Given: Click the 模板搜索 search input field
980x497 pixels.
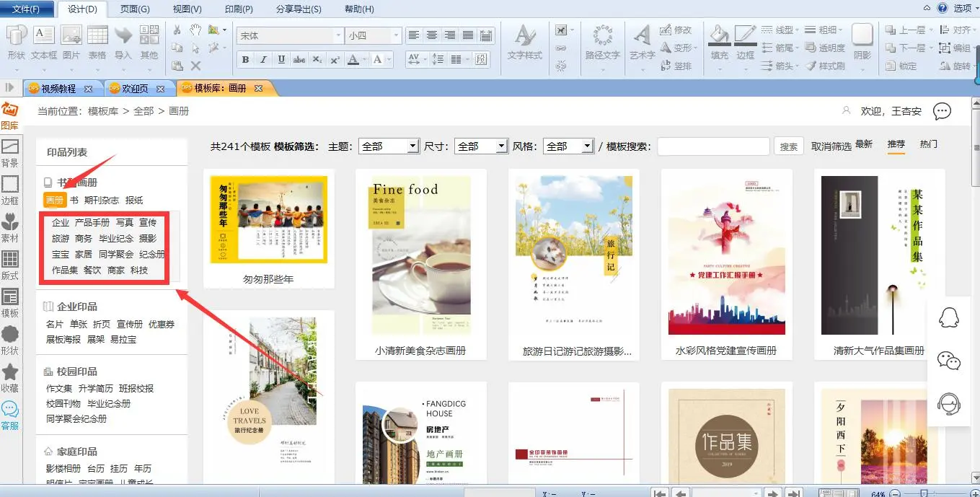Looking at the screenshot, I should (714, 146).
